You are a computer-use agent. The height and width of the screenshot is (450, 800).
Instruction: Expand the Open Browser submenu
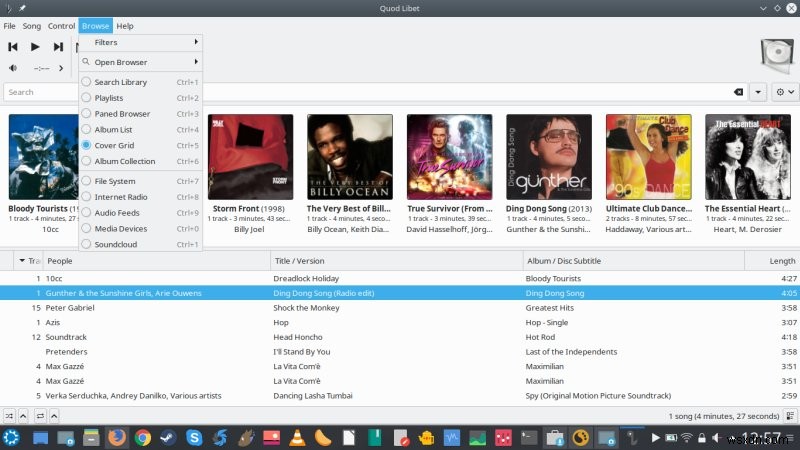(140, 62)
